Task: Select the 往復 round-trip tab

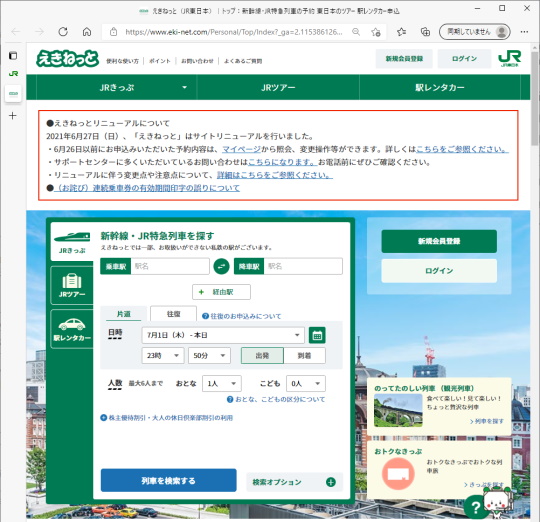Action: [x=174, y=314]
